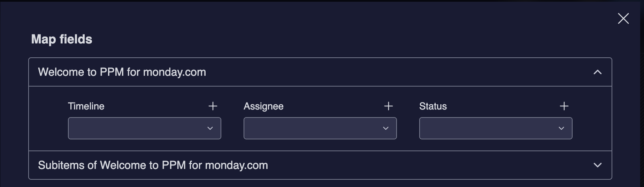The height and width of the screenshot is (187, 644).
Task: Open the Status dropdown arrow
Action: pyautogui.click(x=561, y=128)
